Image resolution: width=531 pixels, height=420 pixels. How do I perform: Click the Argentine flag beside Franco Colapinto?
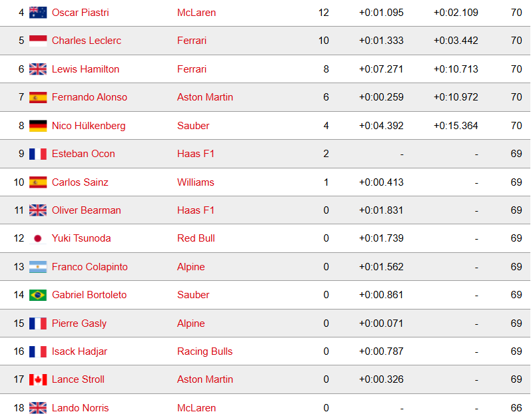coord(38,267)
